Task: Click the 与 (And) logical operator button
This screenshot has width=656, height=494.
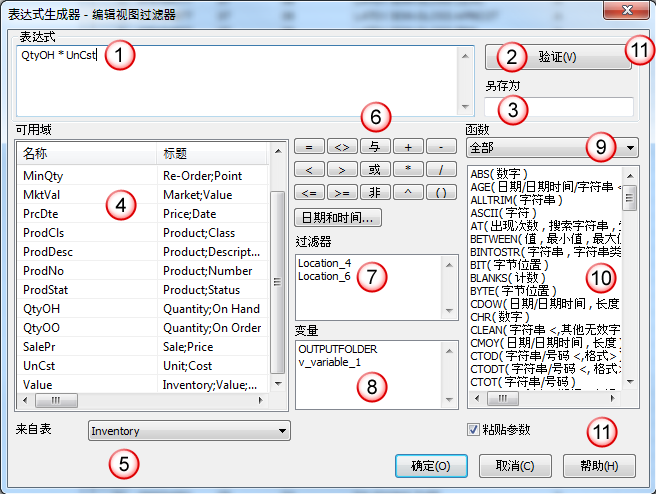Action: coord(374,147)
